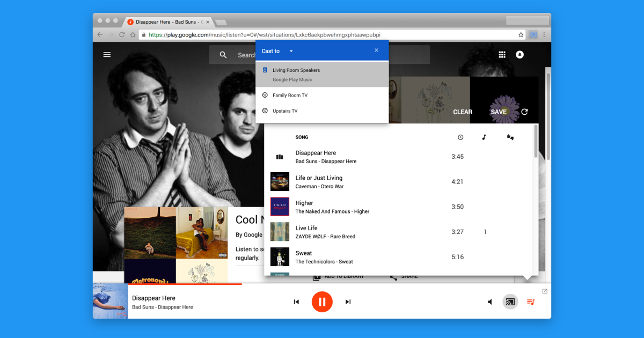Sort queue by play count note icon
644x338 pixels.
tap(484, 137)
